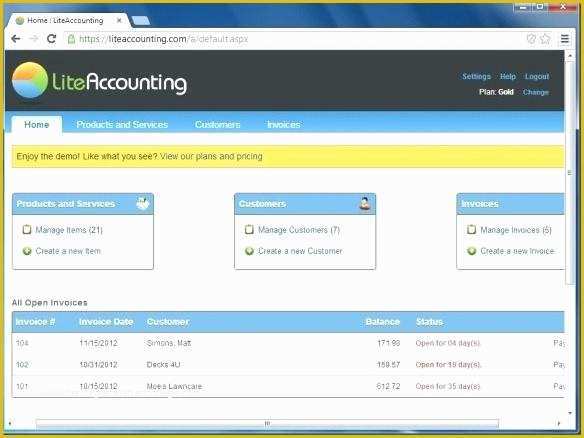Image resolution: width=584 pixels, height=438 pixels.
Task: Click the LiteAccounting globe logo
Action: pyautogui.click(x=30, y=80)
